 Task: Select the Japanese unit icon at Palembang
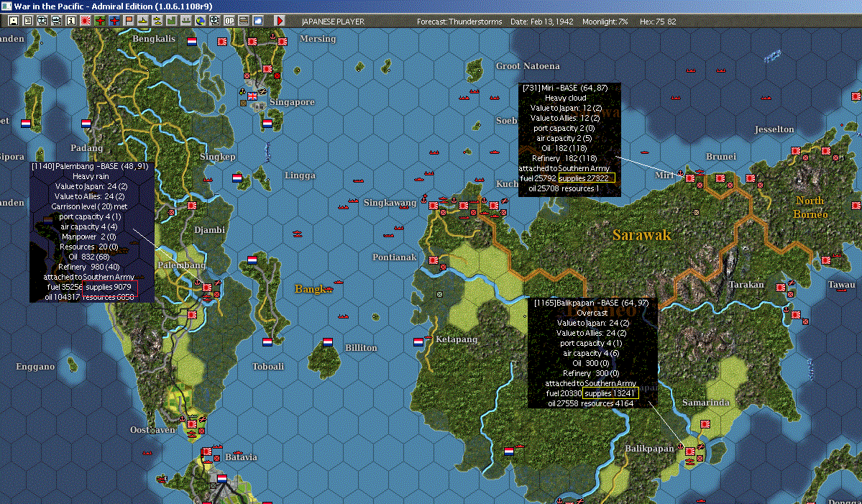pos(207,288)
